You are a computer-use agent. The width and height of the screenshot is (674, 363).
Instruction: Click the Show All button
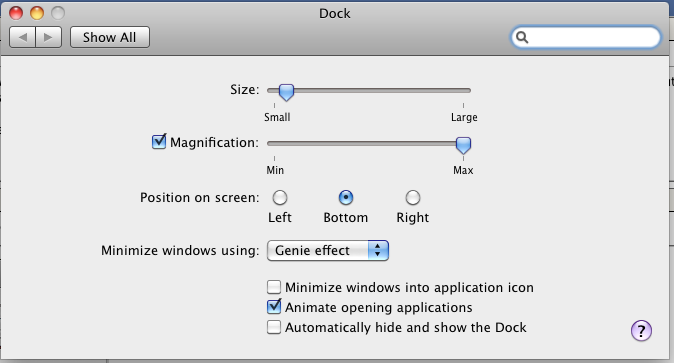(x=110, y=37)
